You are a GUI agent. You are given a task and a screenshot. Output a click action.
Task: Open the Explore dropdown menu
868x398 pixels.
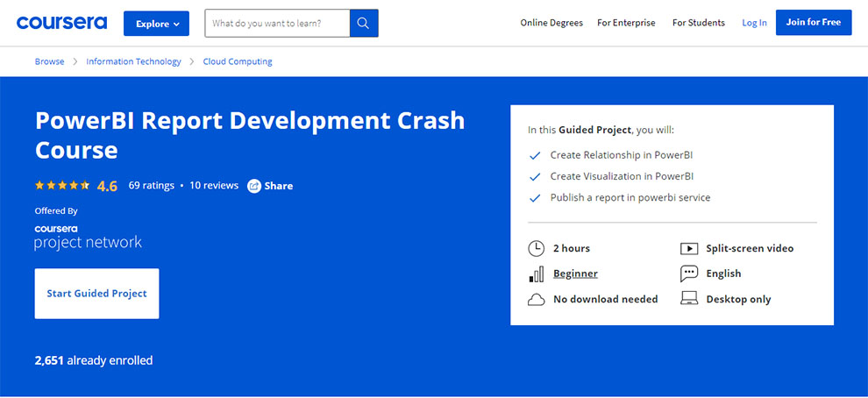[156, 24]
